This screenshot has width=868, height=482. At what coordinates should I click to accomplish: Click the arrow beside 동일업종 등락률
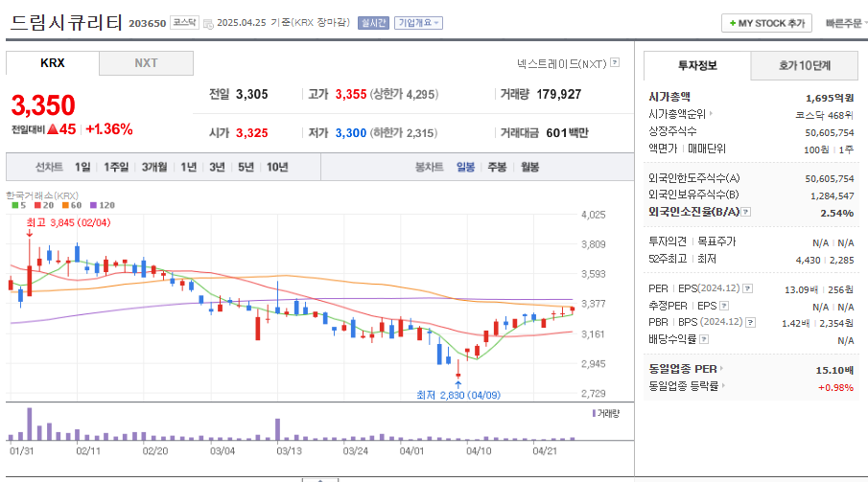(723, 386)
